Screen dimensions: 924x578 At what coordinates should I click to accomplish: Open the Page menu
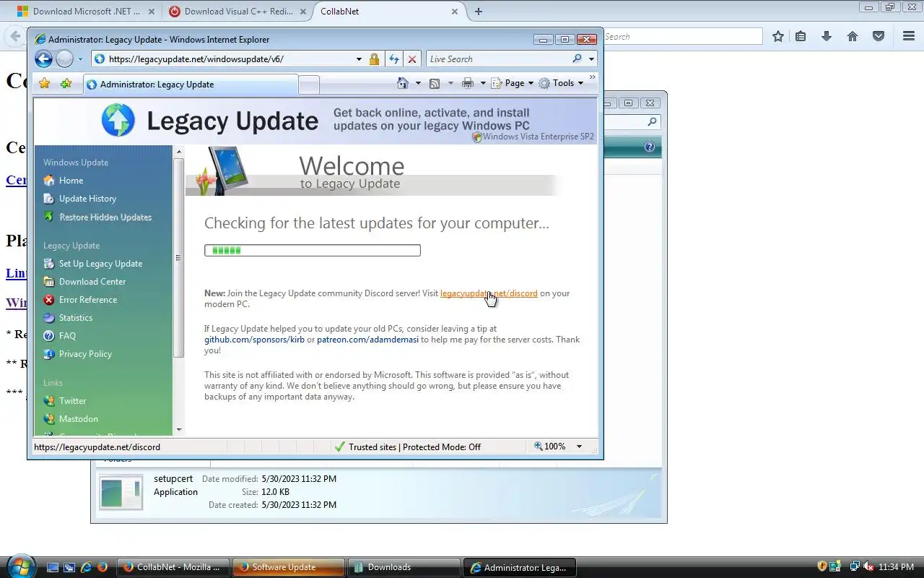pyautogui.click(x=513, y=83)
